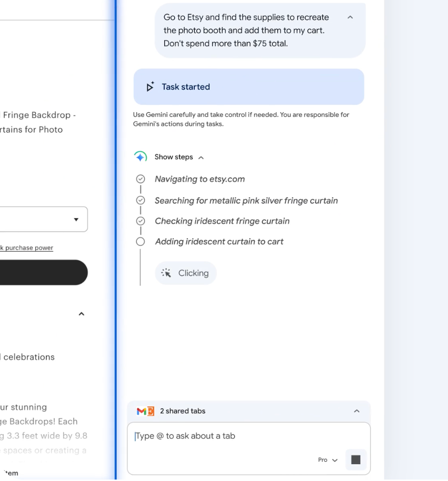Stop the running task with square button

click(x=356, y=460)
